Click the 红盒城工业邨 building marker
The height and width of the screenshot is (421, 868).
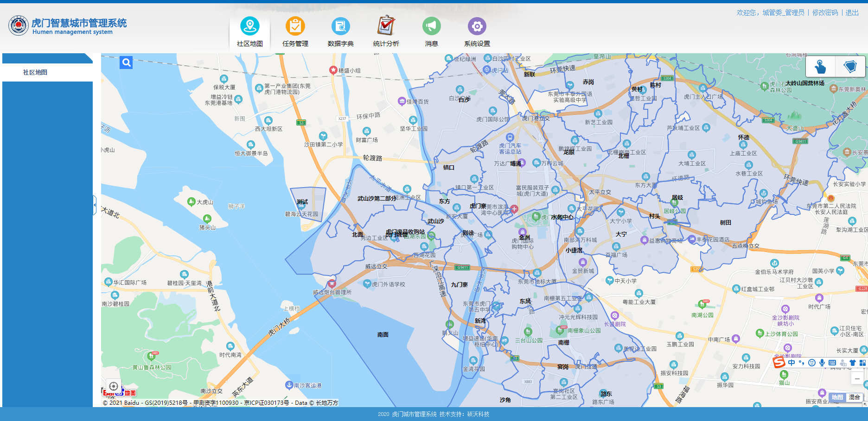(x=736, y=289)
